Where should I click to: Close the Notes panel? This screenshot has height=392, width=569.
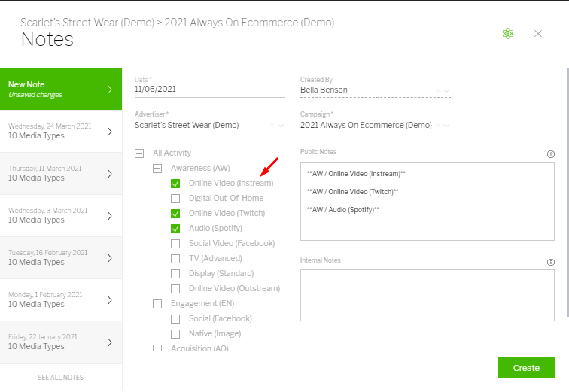pos(538,33)
